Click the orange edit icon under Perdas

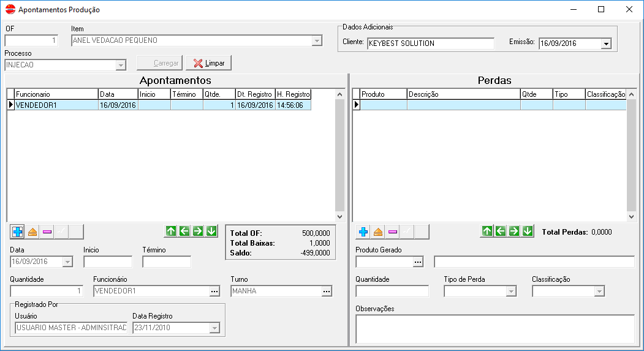[378, 232]
